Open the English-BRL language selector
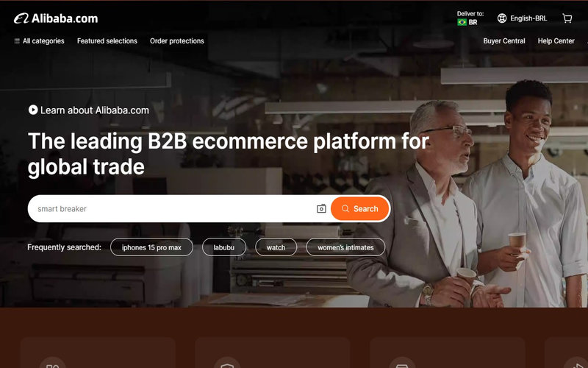This screenshot has height=368, width=588. tap(522, 18)
